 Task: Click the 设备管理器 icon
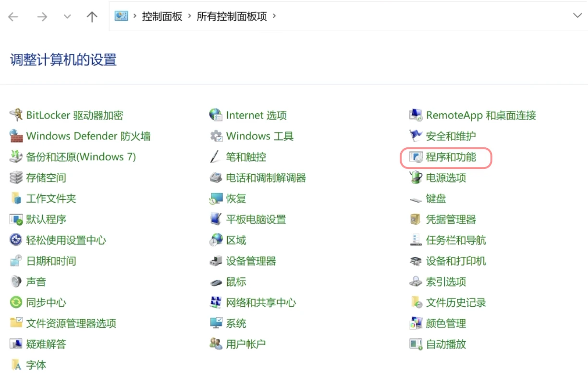[x=216, y=261]
